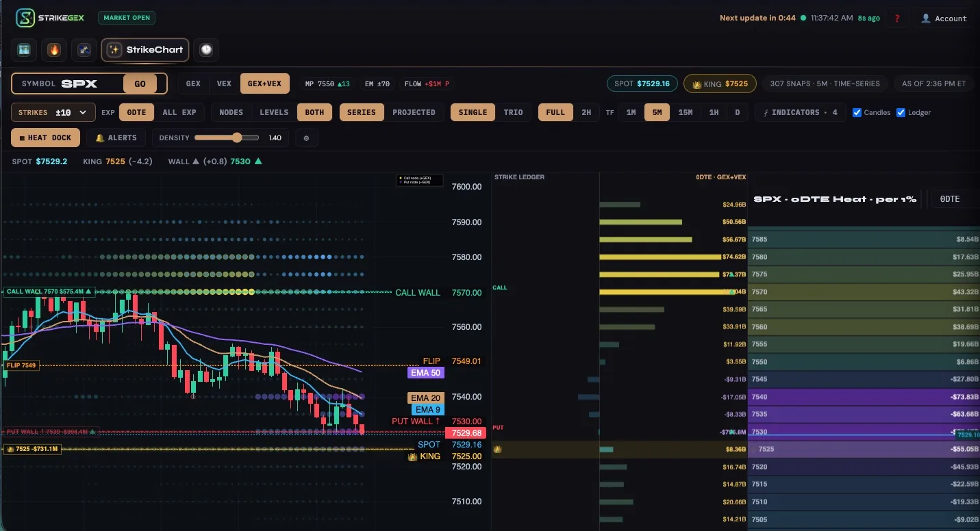Click the EMA 20 label on chart
This screenshot has width=980, height=531.
[425, 398]
